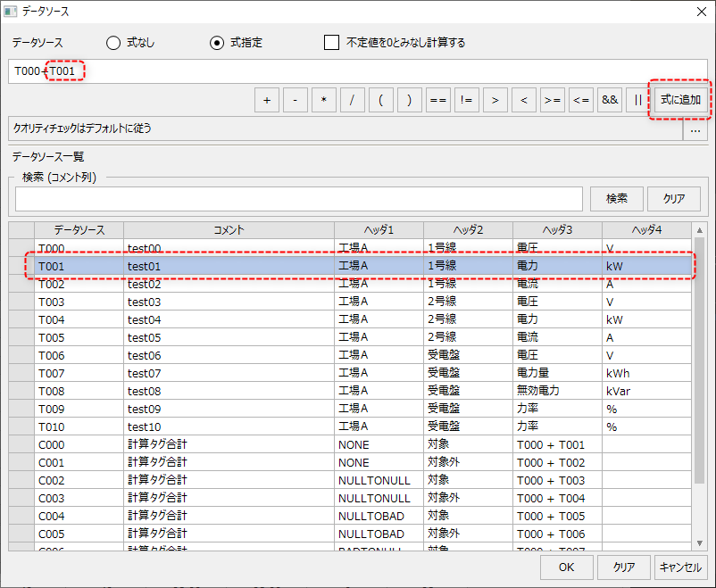Select the 式なし radio button
The width and height of the screenshot is (716, 588).
(x=113, y=43)
